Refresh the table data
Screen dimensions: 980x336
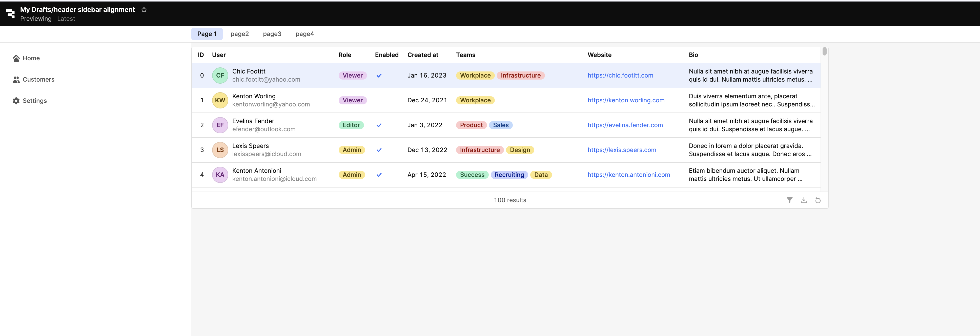click(818, 200)
